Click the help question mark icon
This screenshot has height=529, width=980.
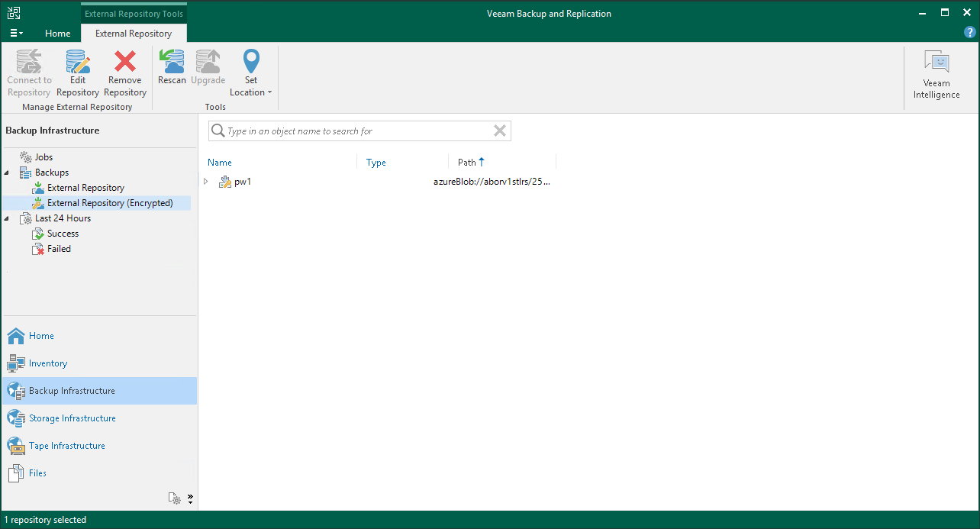coord(969,32)
